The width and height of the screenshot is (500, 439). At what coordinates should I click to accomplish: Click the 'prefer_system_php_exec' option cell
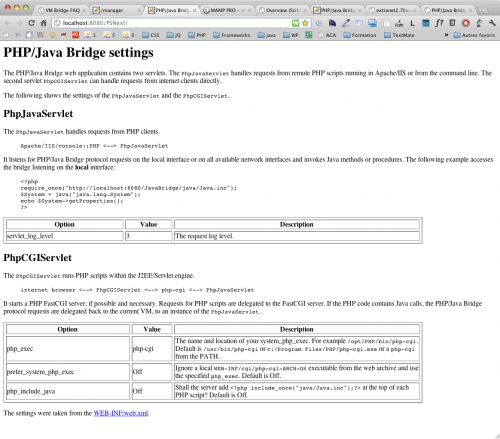coord(68,372)
